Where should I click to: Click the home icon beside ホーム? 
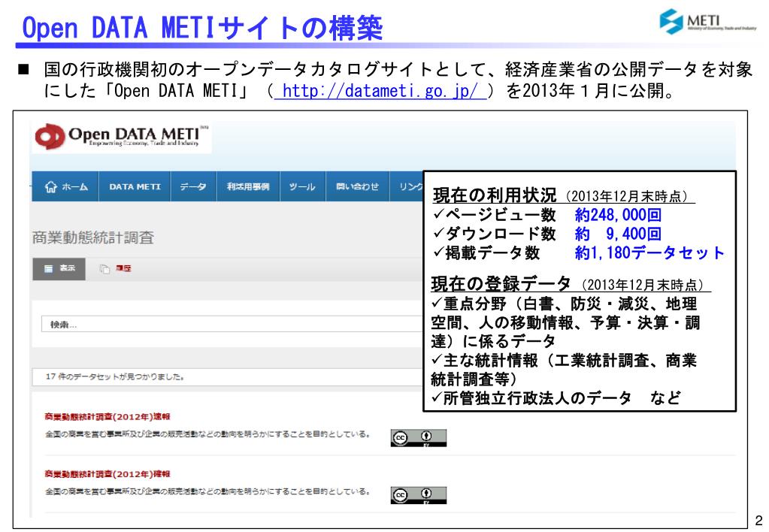click(x=51, y=187)
